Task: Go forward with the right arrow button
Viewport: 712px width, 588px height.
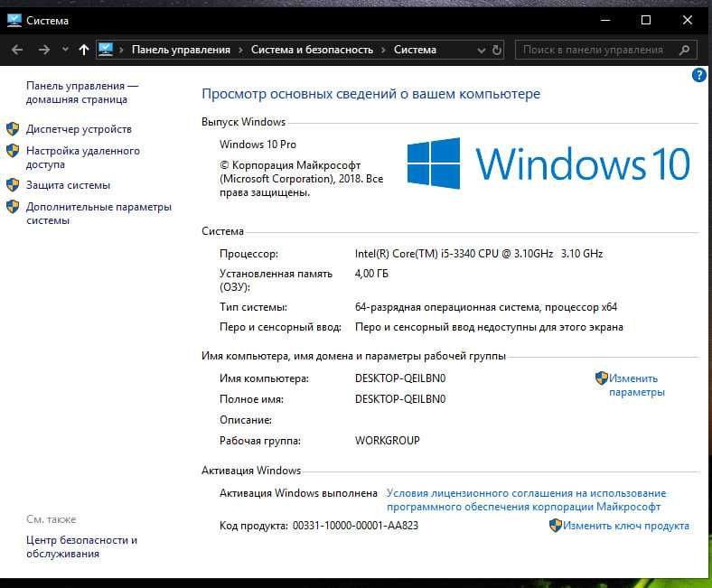Action: tap(44, 50)
